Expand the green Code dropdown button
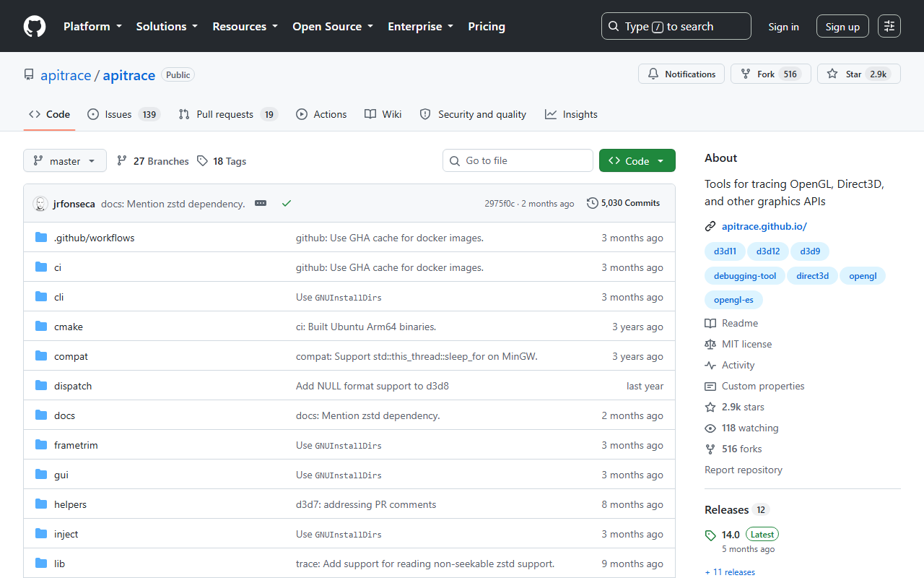 (637, 160)
